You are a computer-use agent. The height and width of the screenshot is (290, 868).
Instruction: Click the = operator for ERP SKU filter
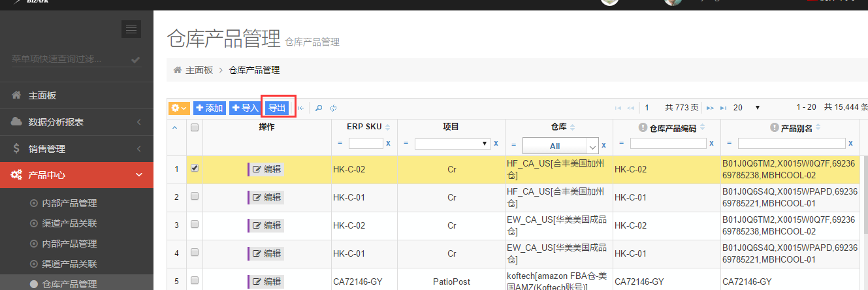click(x=340, y=143)
